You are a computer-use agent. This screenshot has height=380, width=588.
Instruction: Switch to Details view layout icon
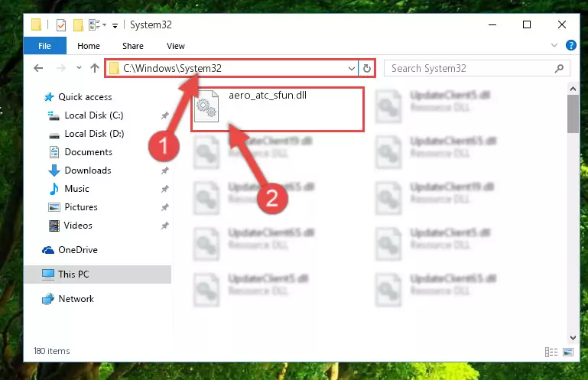click(x=551, y=352)
